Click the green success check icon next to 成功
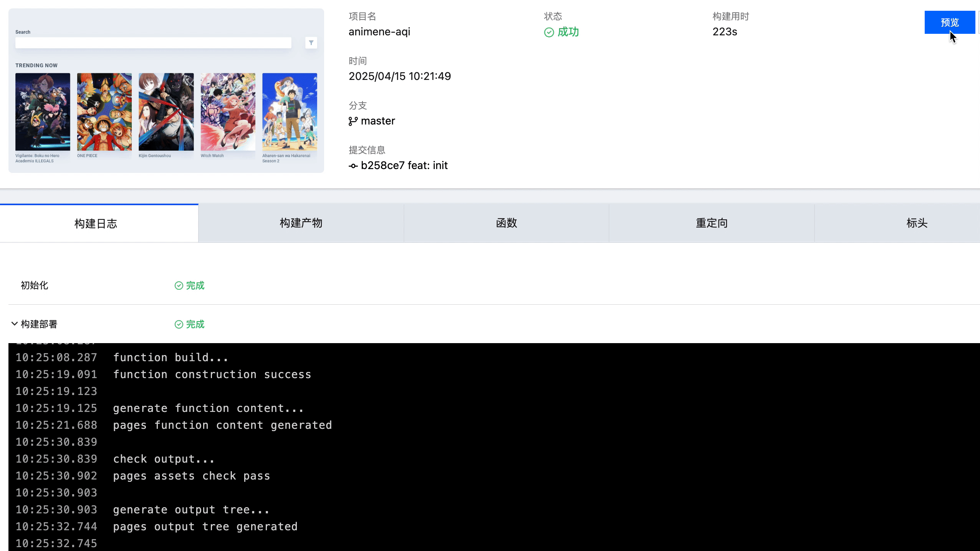 pos(549,32)
